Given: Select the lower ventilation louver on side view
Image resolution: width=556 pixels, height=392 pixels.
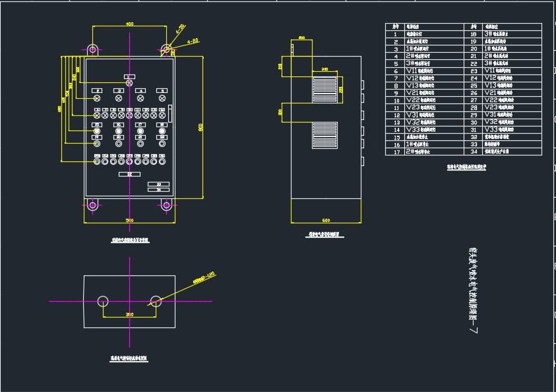Looking at the screenshot, I should click(324, 135).
